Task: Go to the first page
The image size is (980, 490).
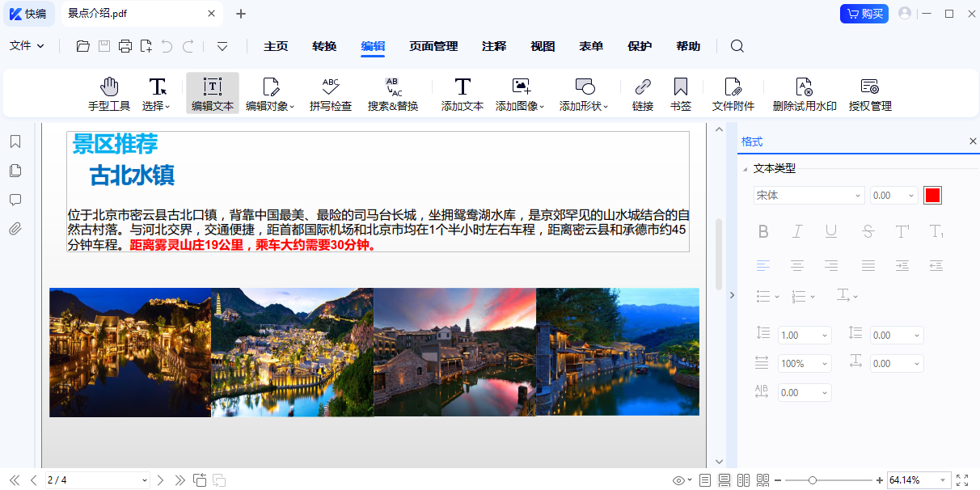Action: 15,480
